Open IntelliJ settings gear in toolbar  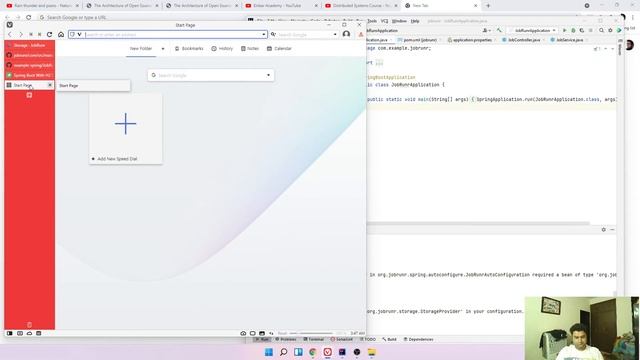click(x=610, y=31)
